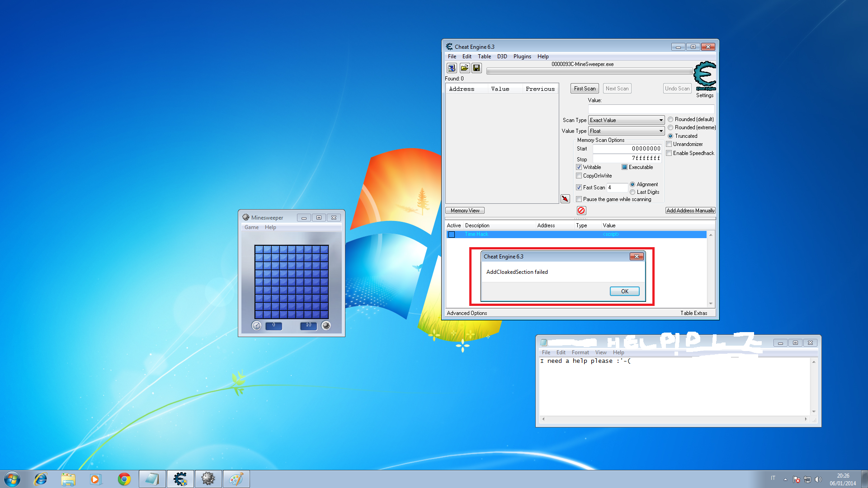The image size is (868, 488).
Task: Click the Cheat Engine logo above Settings
Action: tap(705, 75)
